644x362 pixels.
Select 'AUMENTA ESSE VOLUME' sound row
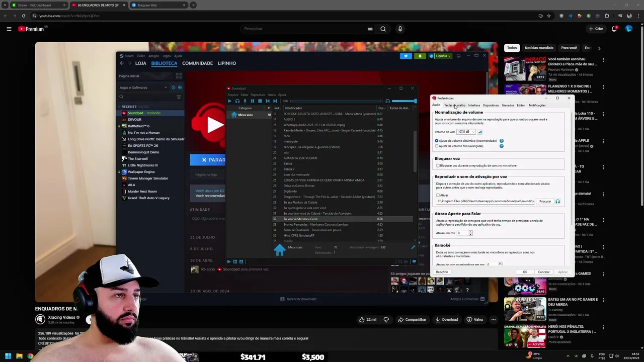pos(342,158)
